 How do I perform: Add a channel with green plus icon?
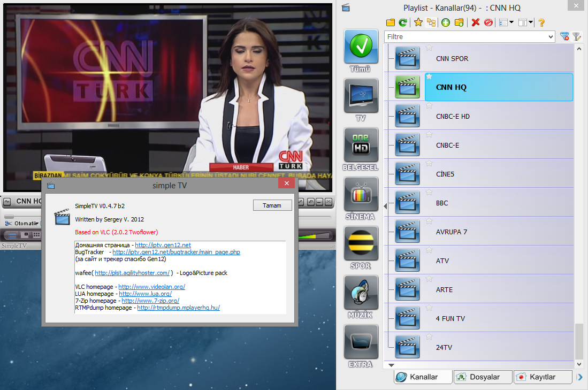click(x=446, y=22)
